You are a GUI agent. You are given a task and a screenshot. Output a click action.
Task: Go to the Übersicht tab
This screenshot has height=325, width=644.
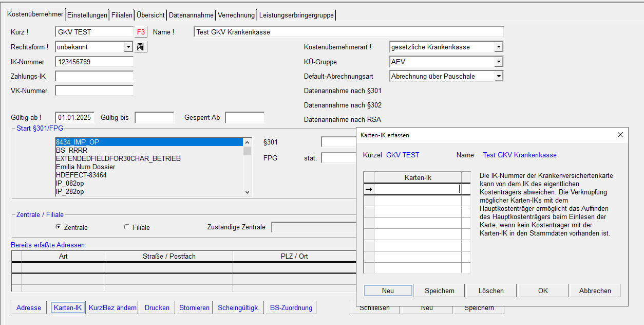pos(150,15)
